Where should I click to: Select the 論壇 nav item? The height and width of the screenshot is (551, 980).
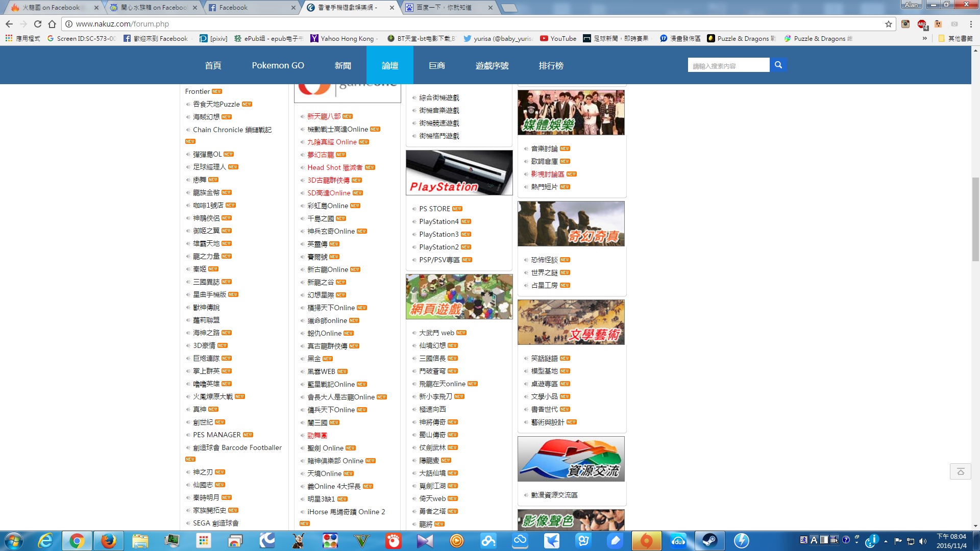[390, 65]
